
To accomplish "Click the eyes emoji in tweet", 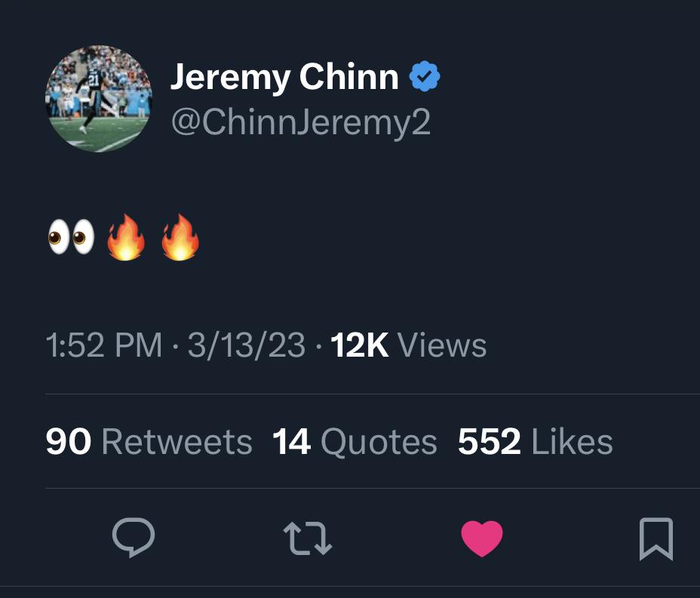I will pyautogui.click(x=71, y=237).
